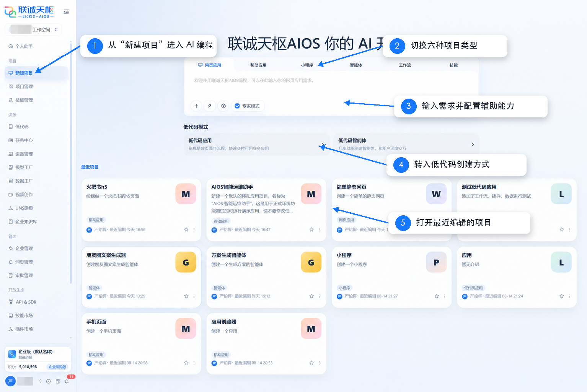Screen dimensions: 587x392
Task: Open more options on AIOS智能运维助手 card
Action: [x=319, y=229]
